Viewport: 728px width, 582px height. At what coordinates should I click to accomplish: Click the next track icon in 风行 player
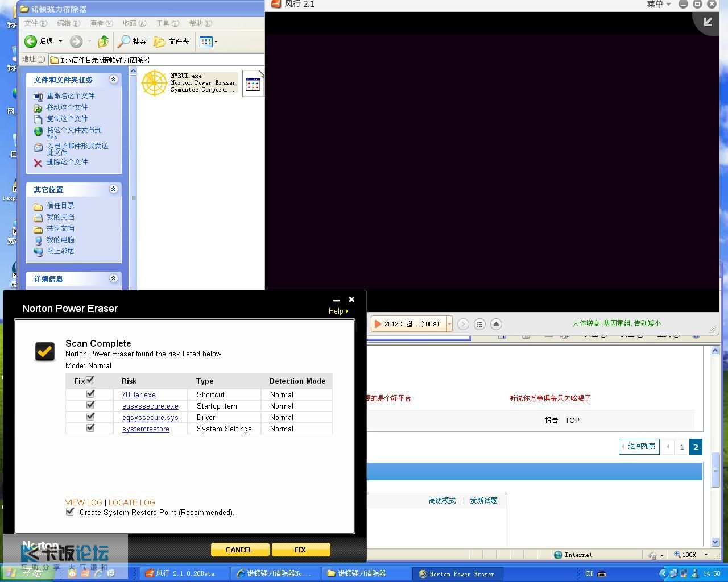pyautogui.click(x=463, y=324)
